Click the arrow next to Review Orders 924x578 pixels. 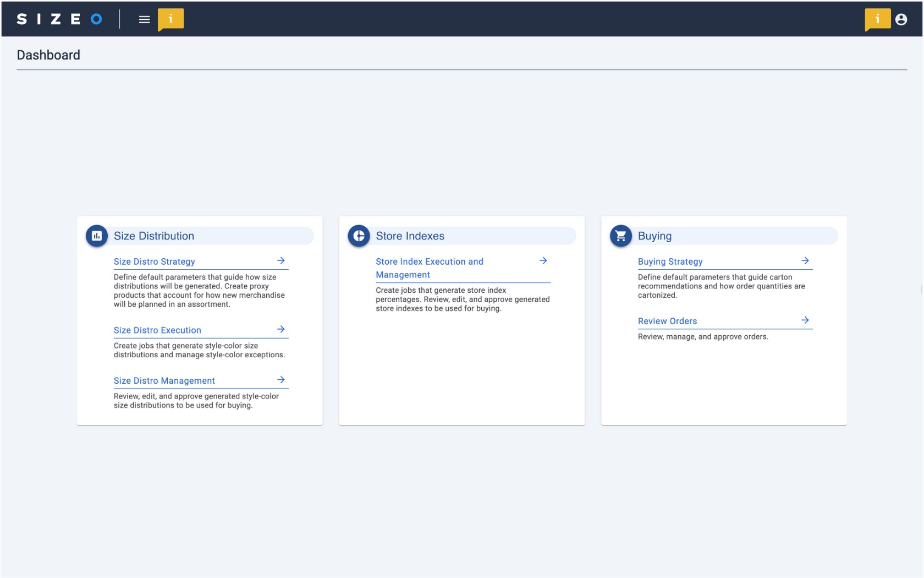coord(805,320)
